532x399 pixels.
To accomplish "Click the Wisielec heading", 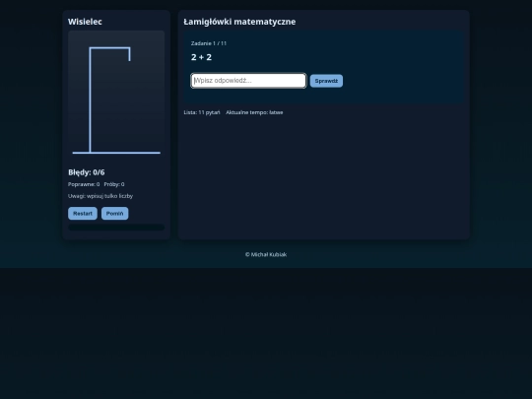I will 85,22.
